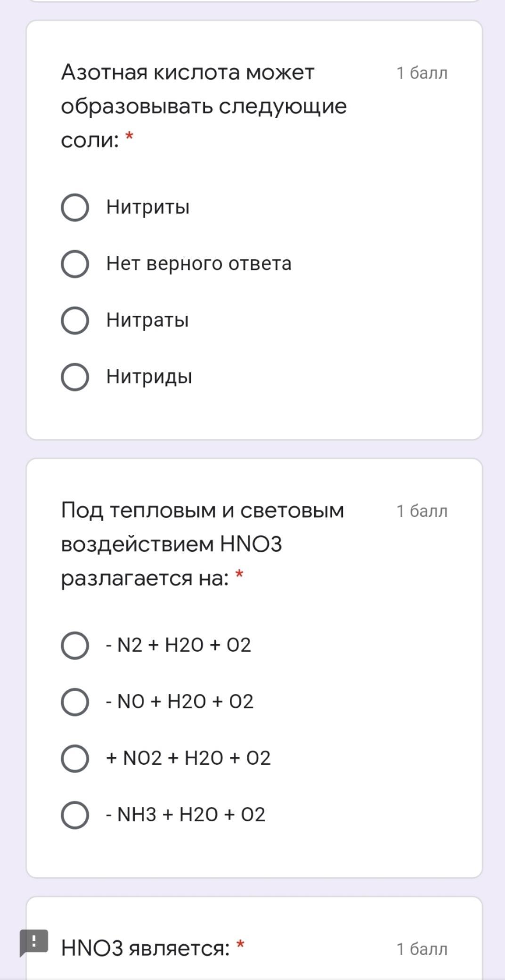Image resolution: width=505 pixels, height=980 pixels.
Task: Click the HNO3 является question heading
Action: 145,948
